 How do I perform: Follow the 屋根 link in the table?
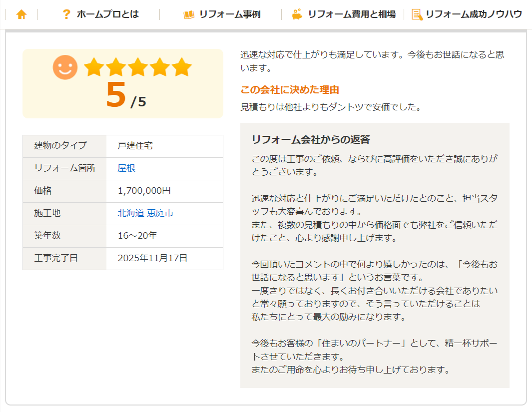click(126, 168)
